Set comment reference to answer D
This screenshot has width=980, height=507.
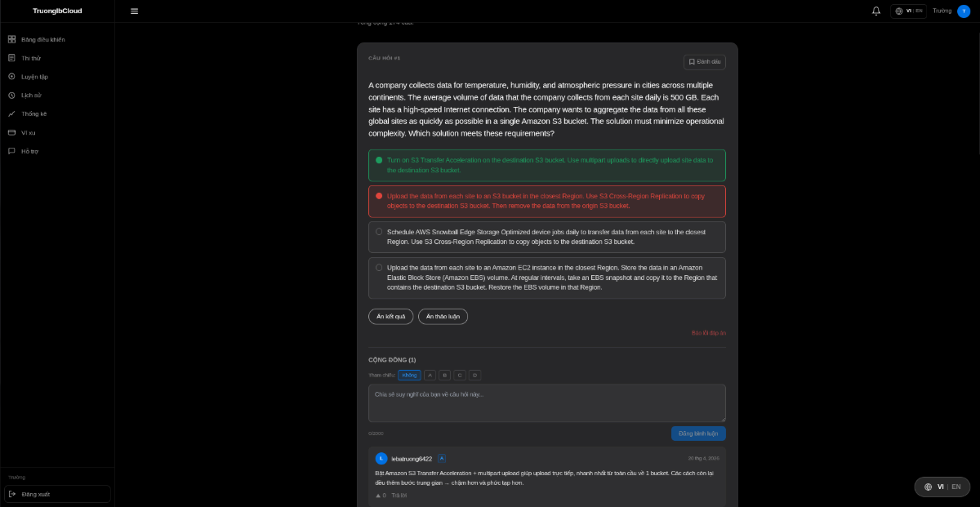[x=474, y=376]
